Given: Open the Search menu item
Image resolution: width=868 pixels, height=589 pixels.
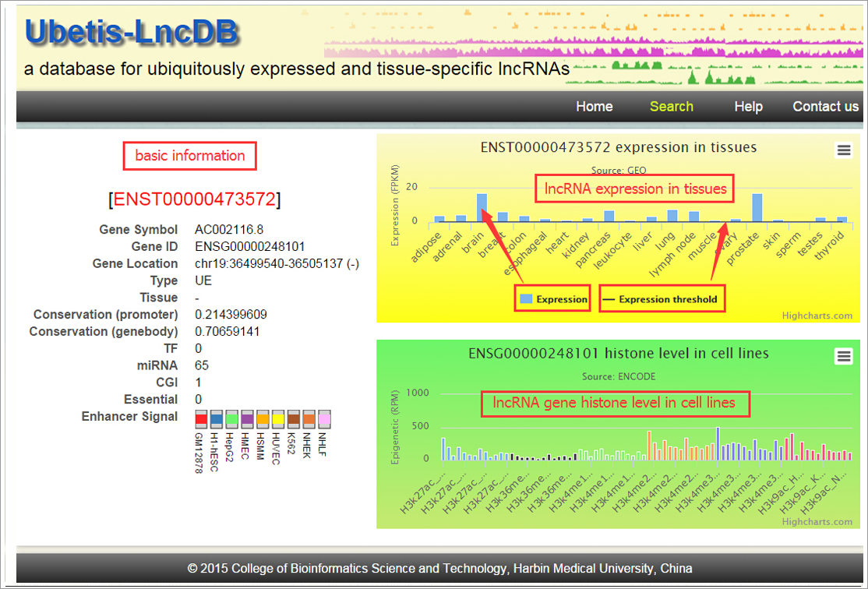Looking at the screenshot, I should pos(671,107).
